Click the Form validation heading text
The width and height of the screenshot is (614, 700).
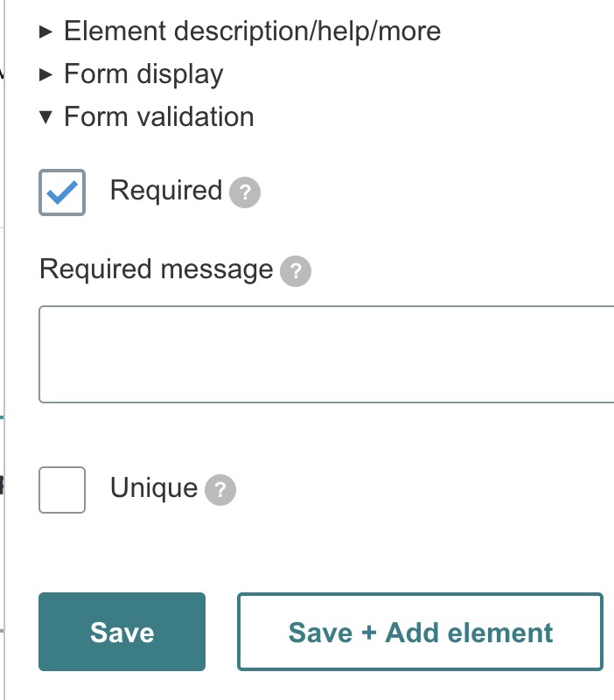coord(159,117)
